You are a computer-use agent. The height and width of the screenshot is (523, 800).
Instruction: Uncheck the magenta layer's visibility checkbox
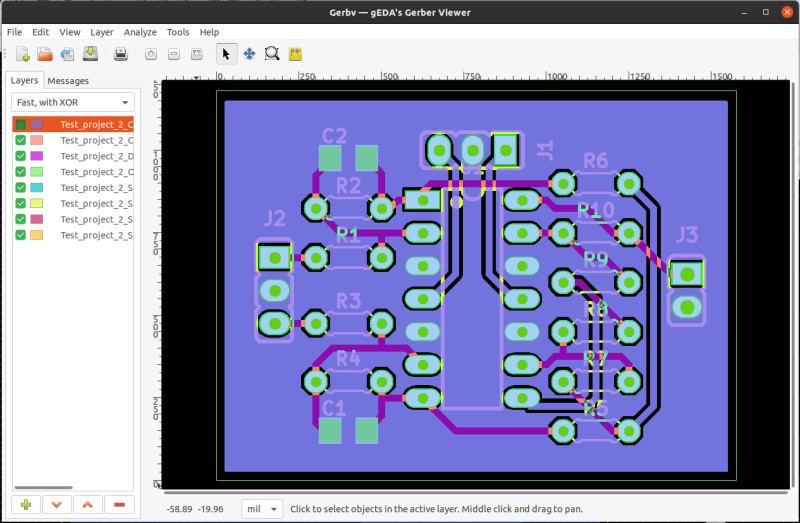click(20, 157)
